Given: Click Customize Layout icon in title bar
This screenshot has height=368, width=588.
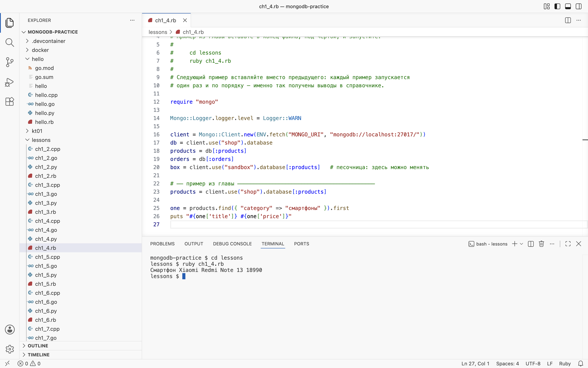Looking at the screenshot, I should pyautogui.click(x=547, y=7).
